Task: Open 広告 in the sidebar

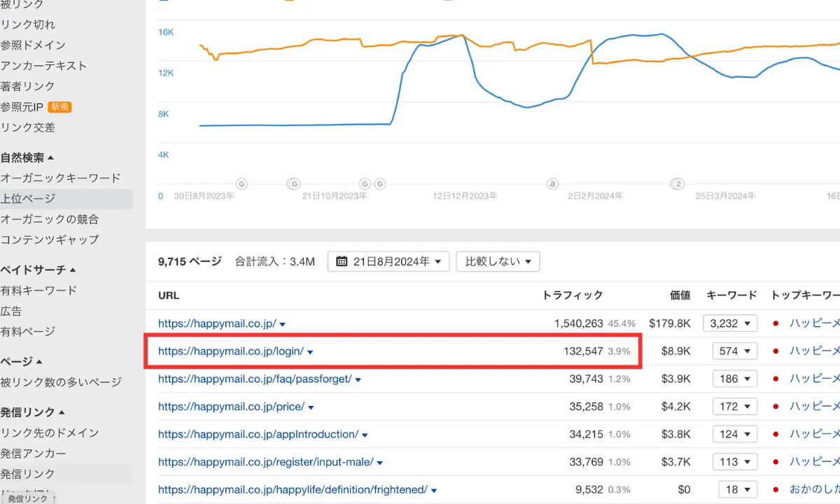Action: click(11, 311)
